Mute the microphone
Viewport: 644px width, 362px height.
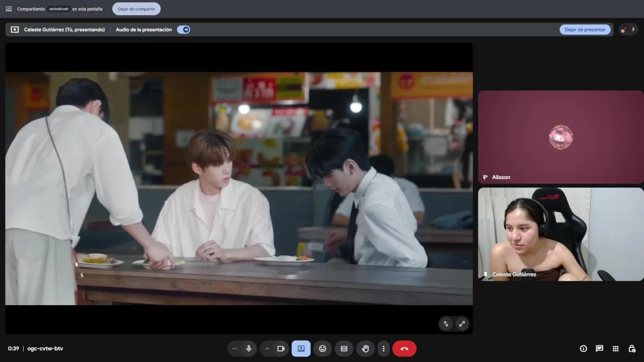coord(249,348)
